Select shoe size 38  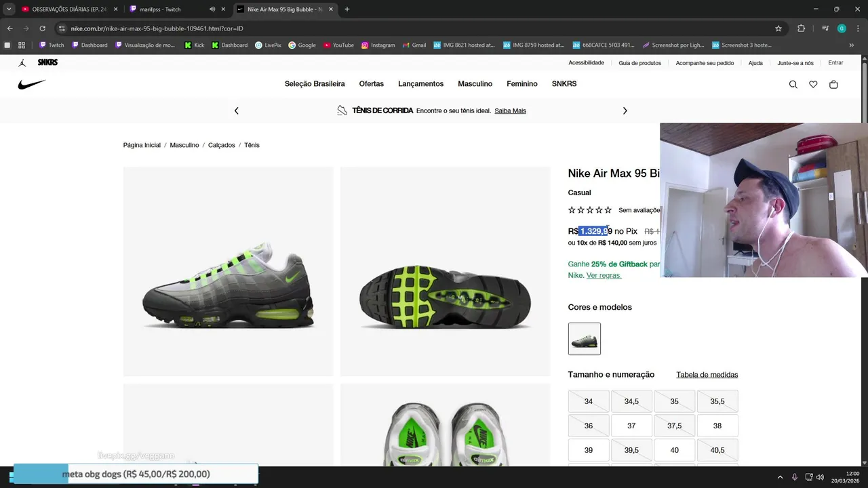pos(717,426)
